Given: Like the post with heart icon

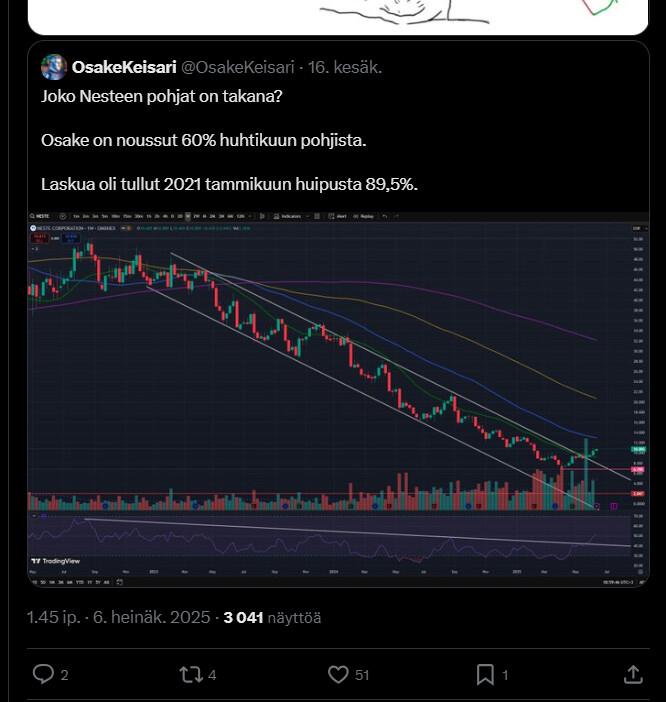Looking at the screenshot, I should (x=338, y=674).
